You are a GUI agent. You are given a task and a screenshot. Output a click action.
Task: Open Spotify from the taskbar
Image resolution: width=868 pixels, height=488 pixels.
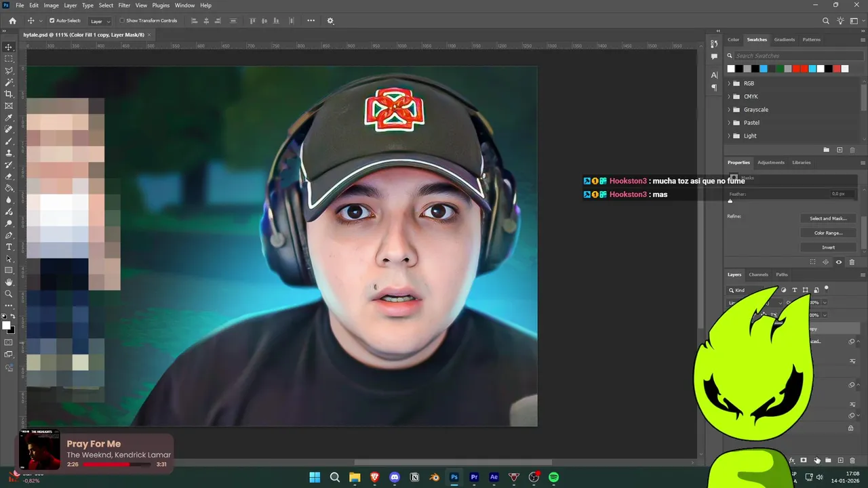pos(553,477)
